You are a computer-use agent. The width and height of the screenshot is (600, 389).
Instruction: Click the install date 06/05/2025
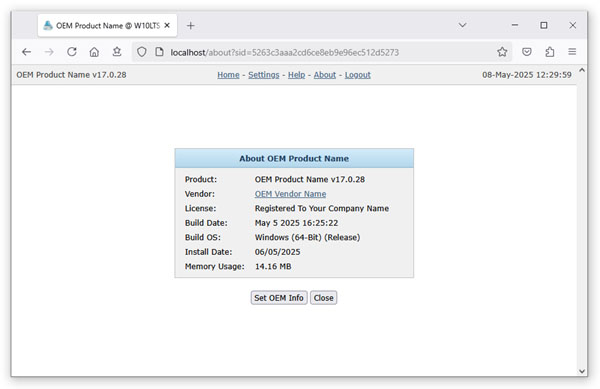coord(277,252)
